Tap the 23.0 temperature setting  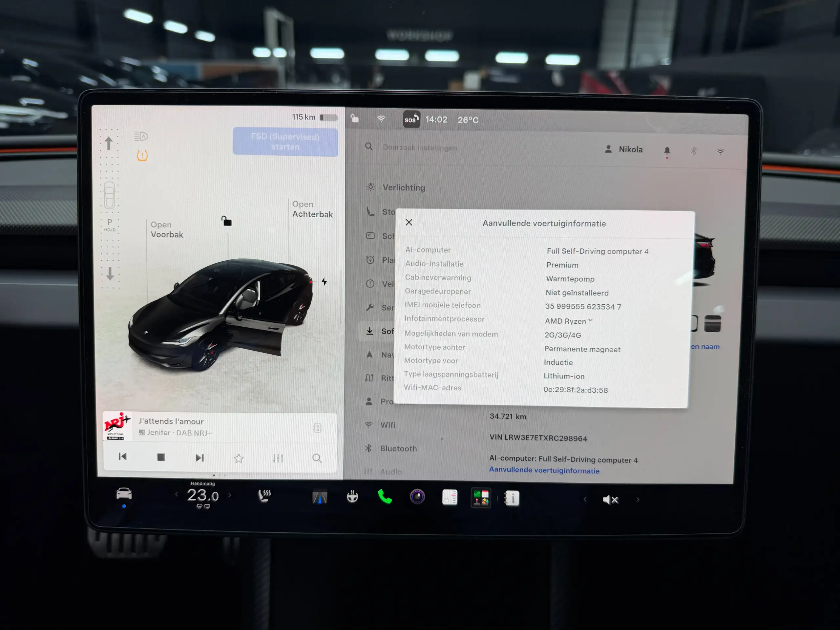point(203,495)
